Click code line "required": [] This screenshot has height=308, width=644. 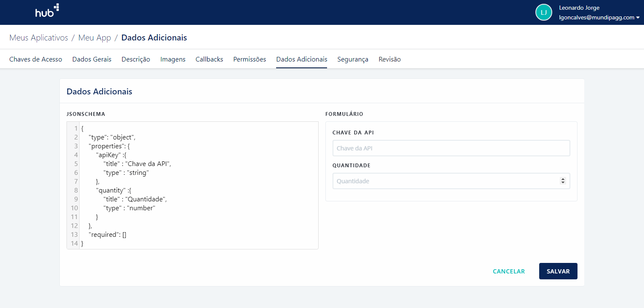107,235
